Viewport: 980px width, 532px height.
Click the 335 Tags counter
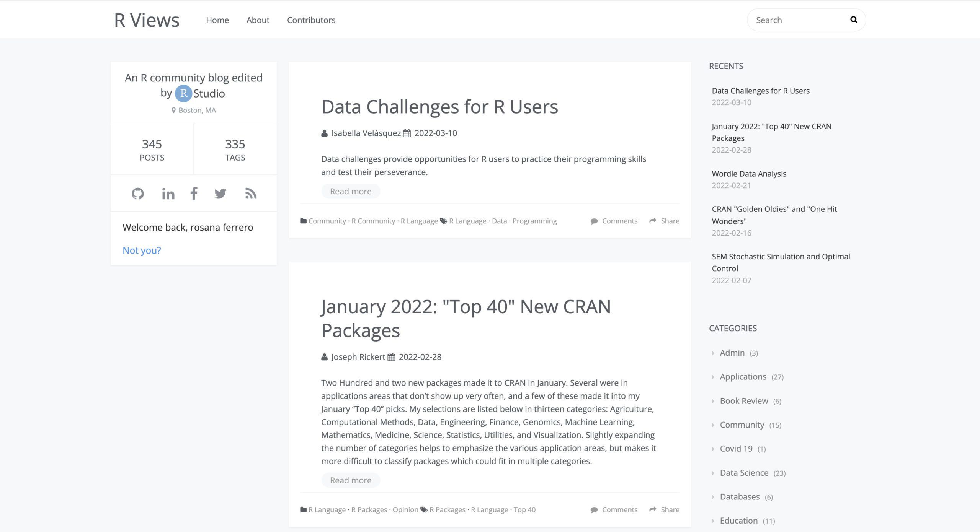click(235, 150)
